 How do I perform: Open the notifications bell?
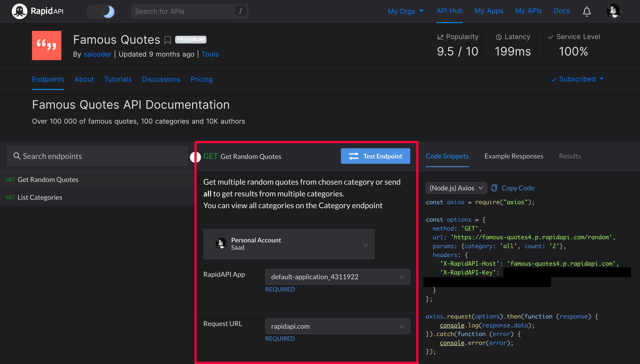coord(586,11)
